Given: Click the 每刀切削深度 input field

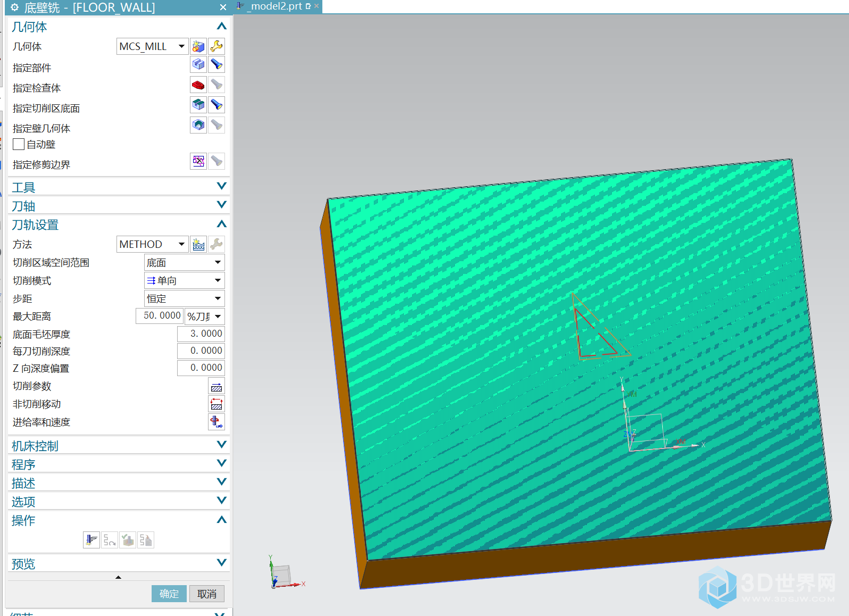Looking at the screenshot, I should tap(201, 351).
